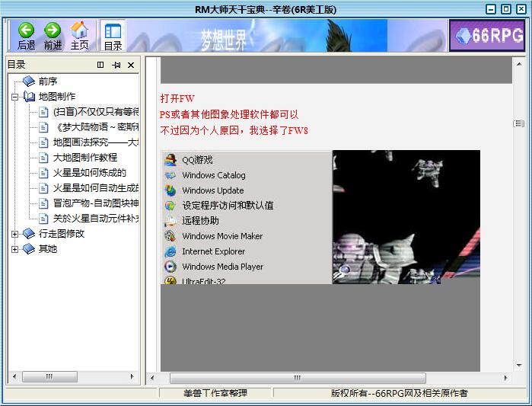Image resolution: width=532 pixels, height=406 pixels.
Task: Select the 行走图修改 book item
Action: coord(62,234)
